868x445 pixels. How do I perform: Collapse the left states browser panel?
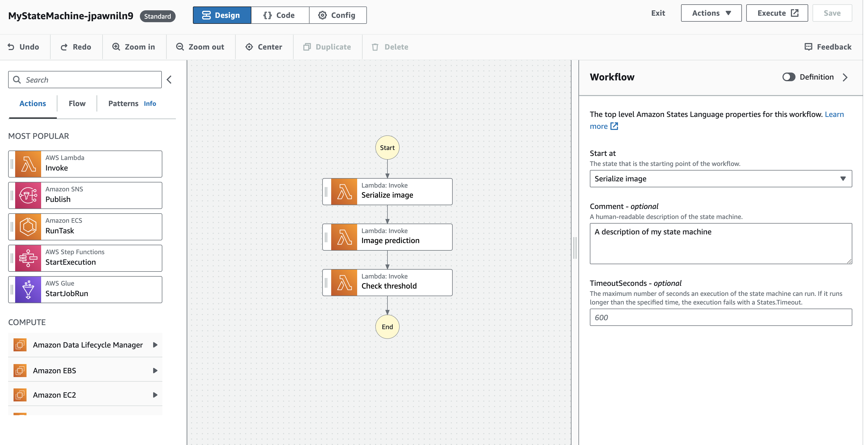pyautogui.click(x=169, y=80)
